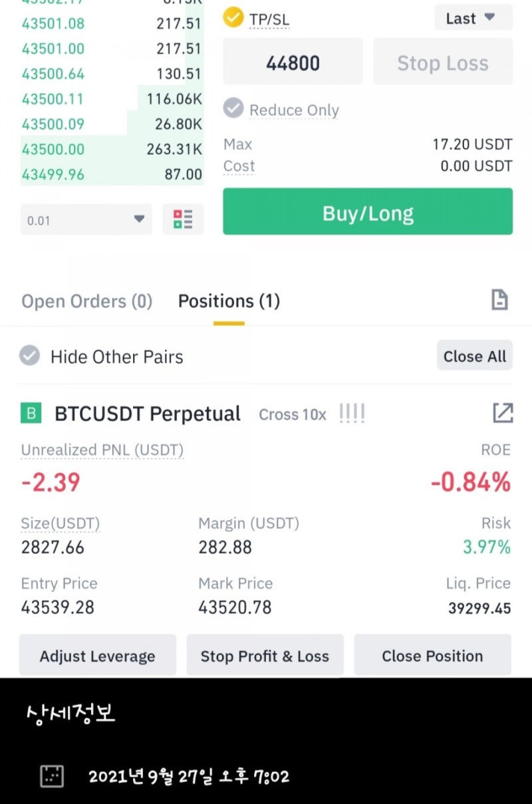Change order book layout icon
The height and width of the screenshot is (804, 532).
(183, 219)
